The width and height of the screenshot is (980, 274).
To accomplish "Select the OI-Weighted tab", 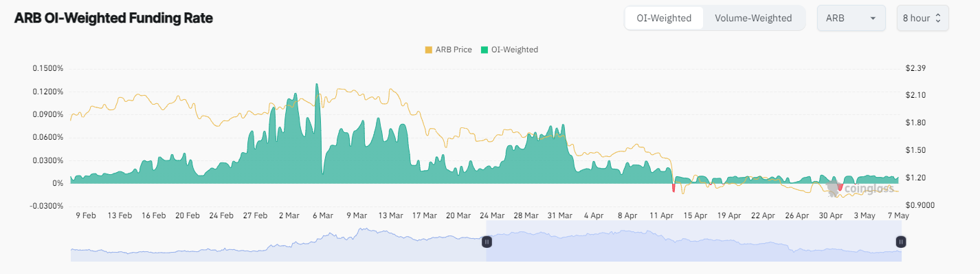I will click(664, 18).
